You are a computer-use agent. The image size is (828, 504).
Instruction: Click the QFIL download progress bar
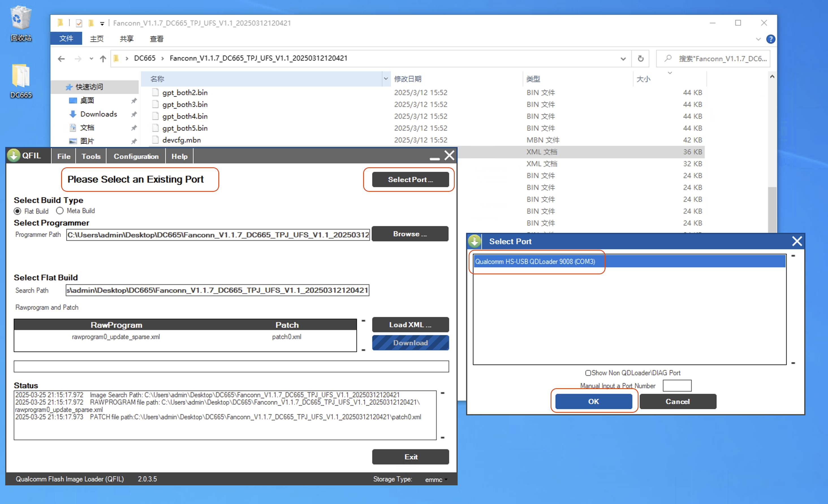click(231, 366)
